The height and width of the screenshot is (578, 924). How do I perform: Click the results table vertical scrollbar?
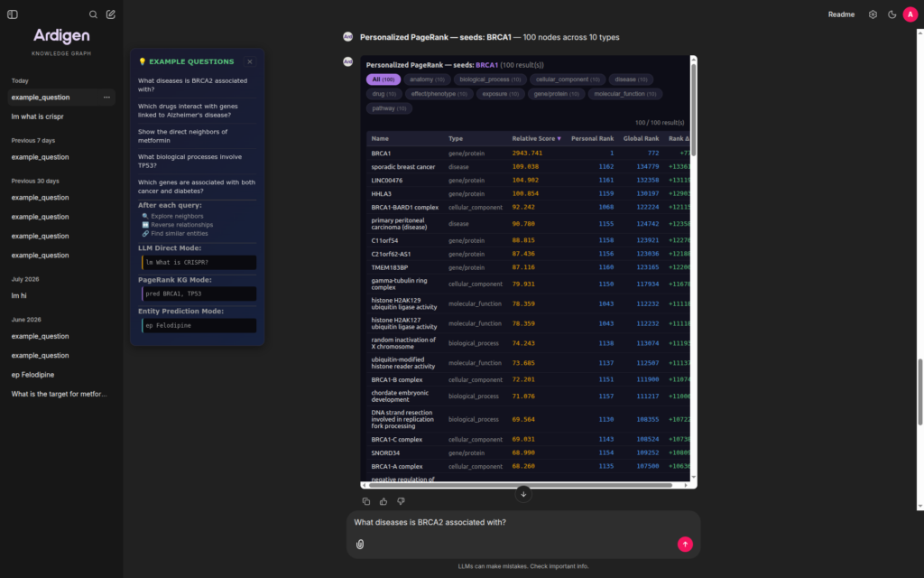pyautogui.click(x=694, y=109)
